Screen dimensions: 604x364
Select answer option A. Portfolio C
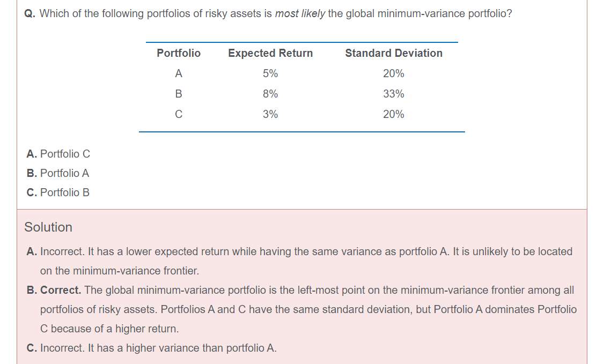pos(58,154)
